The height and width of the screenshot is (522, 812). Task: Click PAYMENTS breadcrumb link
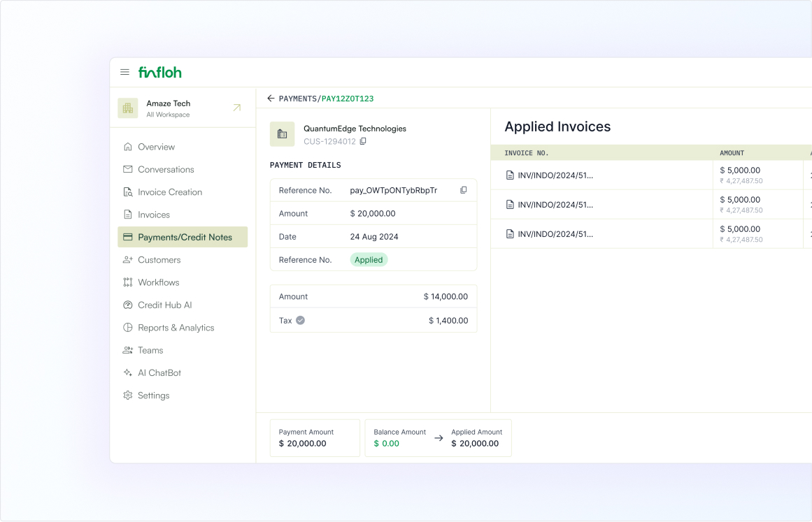(298, 99)
